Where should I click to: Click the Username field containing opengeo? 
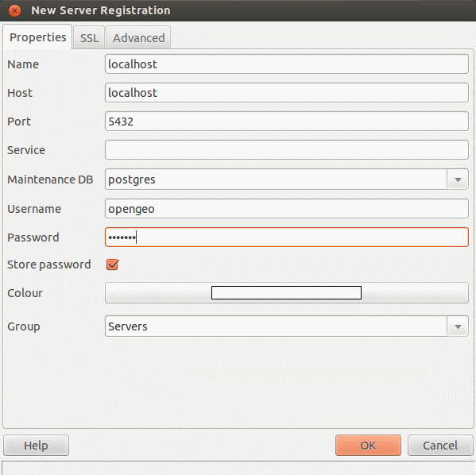tap(287, 209)
